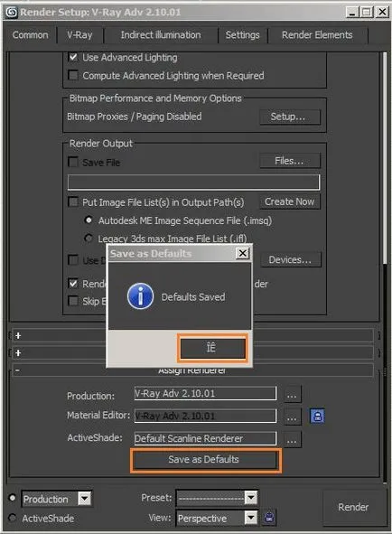Click the Material Editor renderer name field
This screenshot has height=534, width=392.
205,416
